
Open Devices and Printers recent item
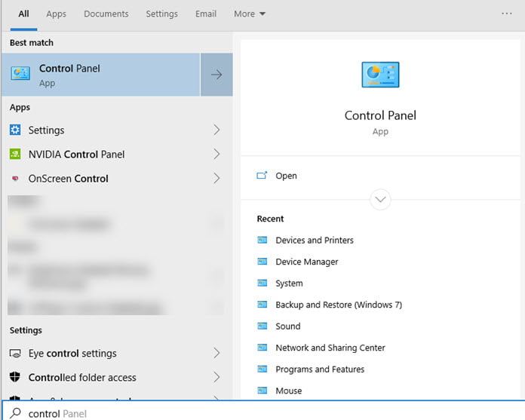pyautogui.click(x=315, y=241)
